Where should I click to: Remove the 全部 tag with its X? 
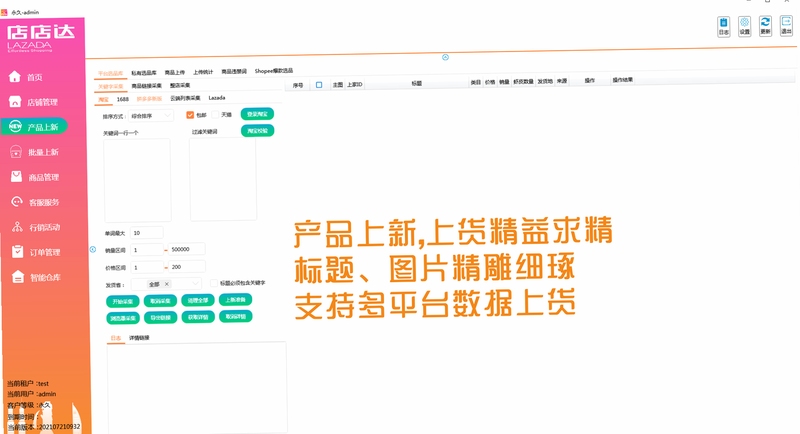click(167, 284)
